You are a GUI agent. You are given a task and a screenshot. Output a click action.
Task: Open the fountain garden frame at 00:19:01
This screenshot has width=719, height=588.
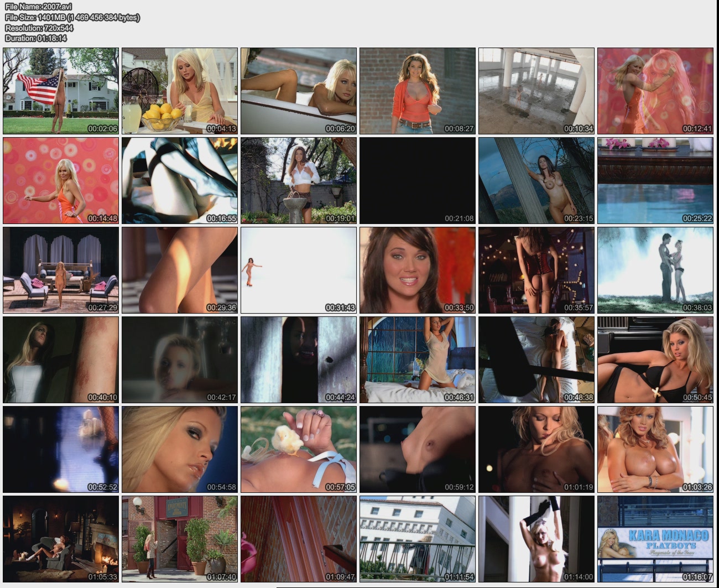[x=299, y=180]
